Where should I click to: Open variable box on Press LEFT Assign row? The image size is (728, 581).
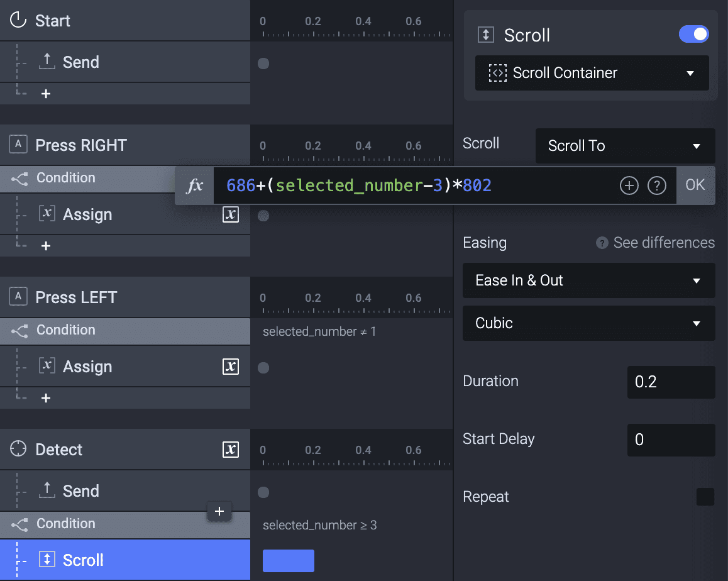(x=231, y=367)
